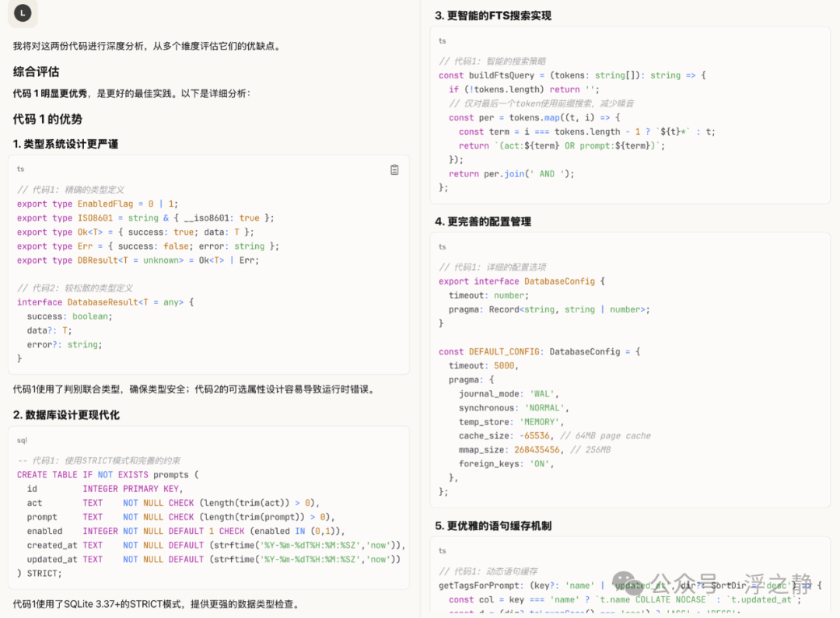Select the ") STRICT;" closing line
This screenshot has width=840, height=618.
(39, 574)
